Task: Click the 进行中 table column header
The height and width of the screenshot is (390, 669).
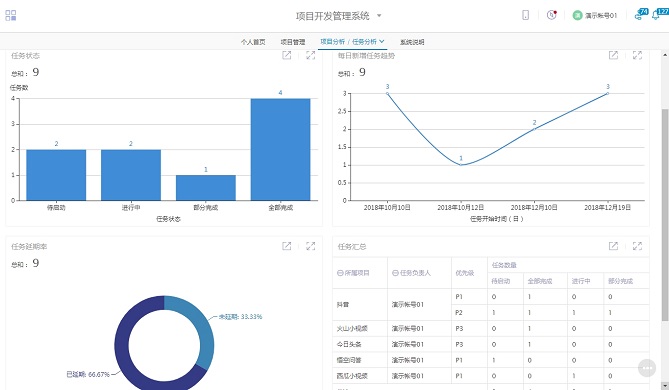Action: [585, 281]
